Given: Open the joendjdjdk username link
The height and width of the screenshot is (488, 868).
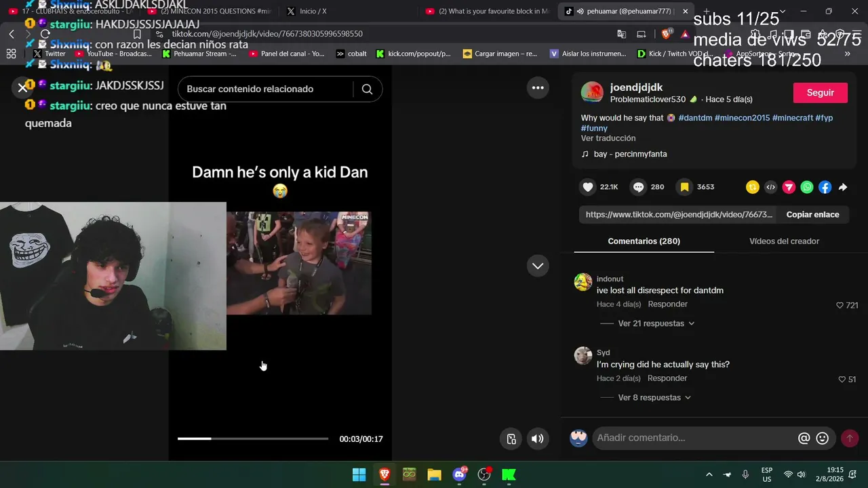Looking at the screenshot, I should tap(637, 87).
